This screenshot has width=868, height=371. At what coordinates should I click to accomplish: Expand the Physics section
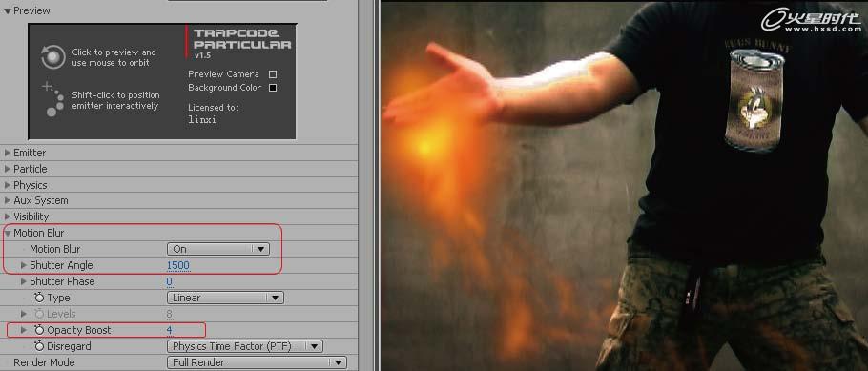pyautogui.click(x=8, y=185)
